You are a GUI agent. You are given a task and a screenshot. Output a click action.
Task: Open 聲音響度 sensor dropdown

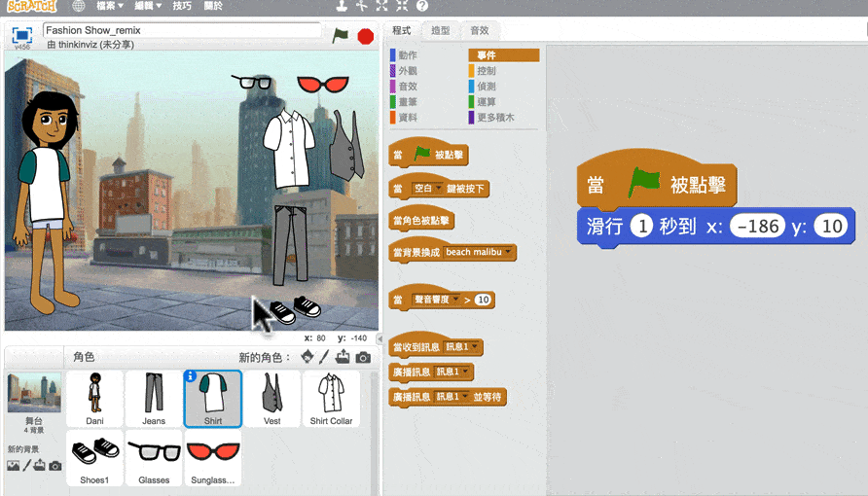tap(436, 300)
